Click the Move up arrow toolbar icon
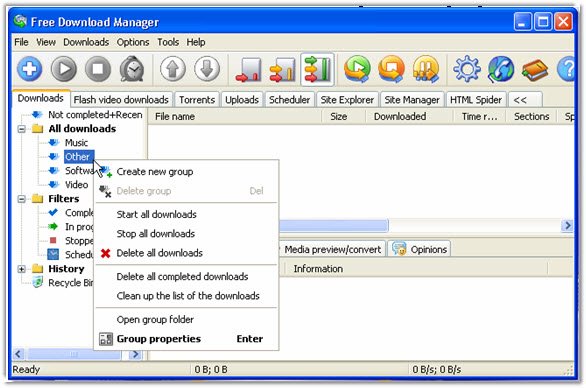586x388 pixels. pos(173,69)
